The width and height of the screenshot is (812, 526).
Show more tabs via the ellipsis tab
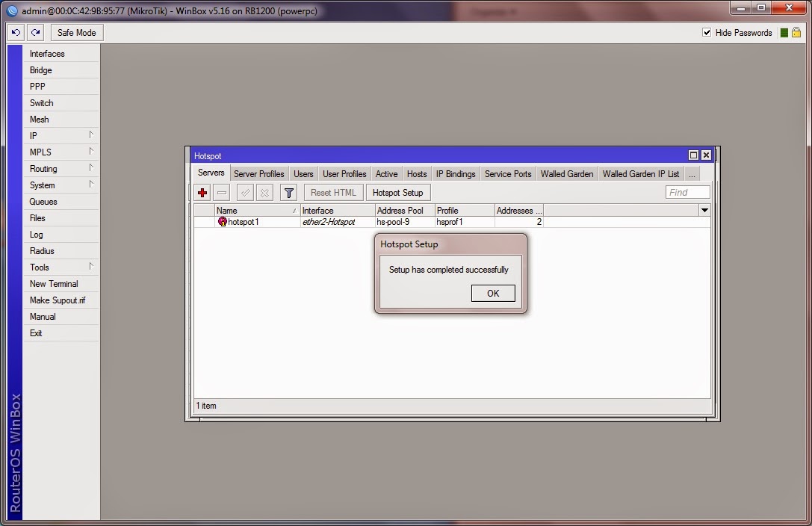click(692, 174)
